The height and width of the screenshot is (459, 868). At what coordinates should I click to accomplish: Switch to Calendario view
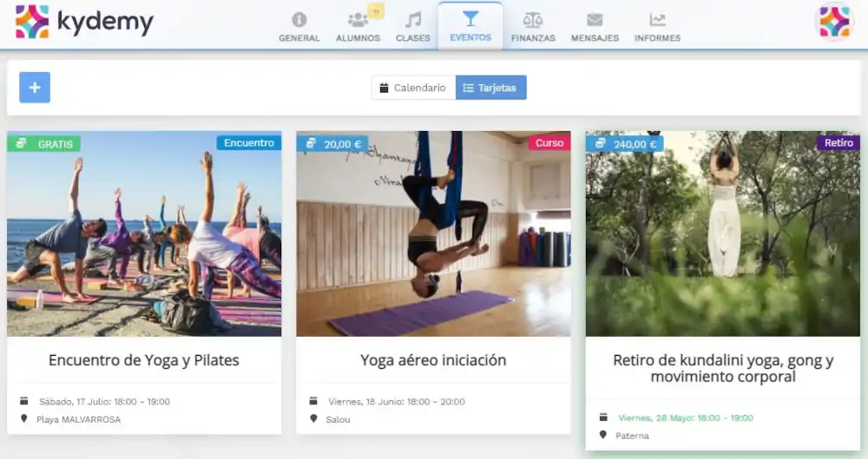pyautogui.click(x=413, y=88)
